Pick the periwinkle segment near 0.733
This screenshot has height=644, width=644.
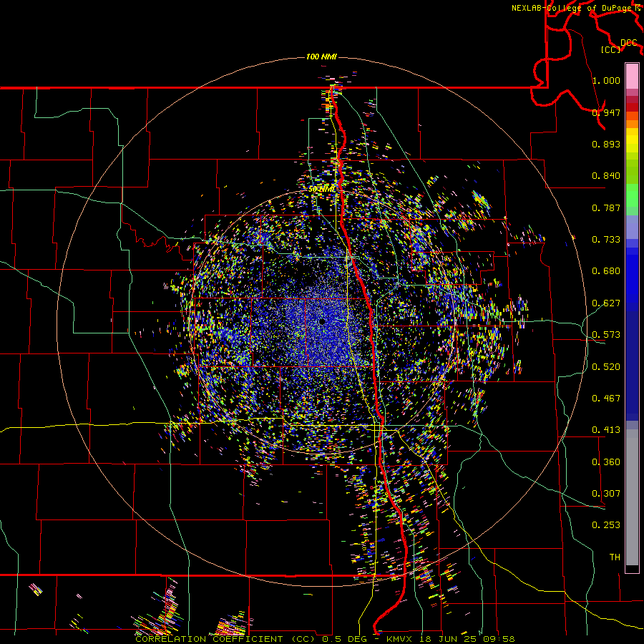tap(632, 227)
